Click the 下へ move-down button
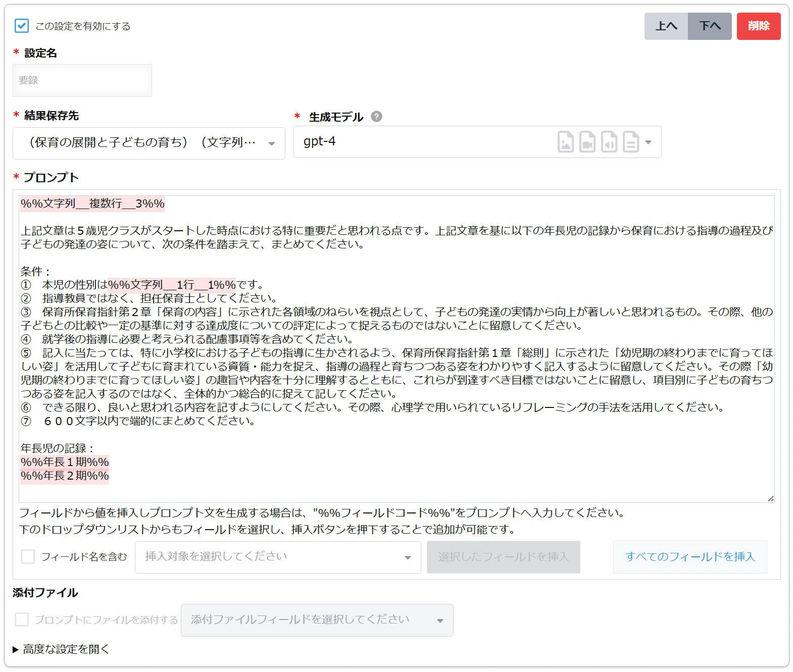The image size is (793, 672). point(710,26)
